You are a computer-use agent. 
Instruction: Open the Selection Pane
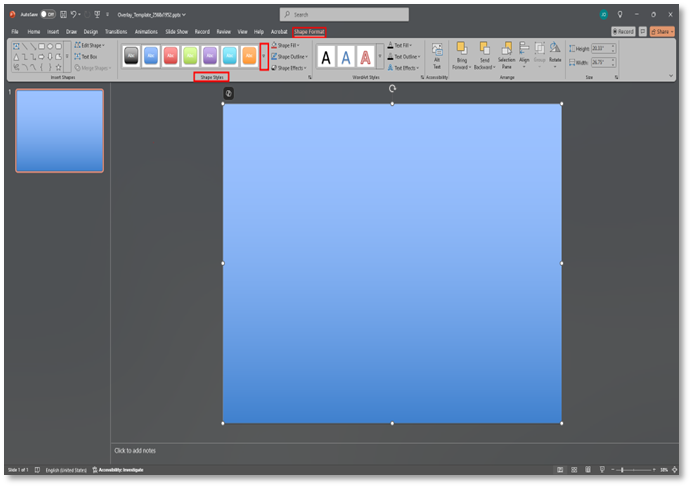pyautogui.click(x=506, y=56)
